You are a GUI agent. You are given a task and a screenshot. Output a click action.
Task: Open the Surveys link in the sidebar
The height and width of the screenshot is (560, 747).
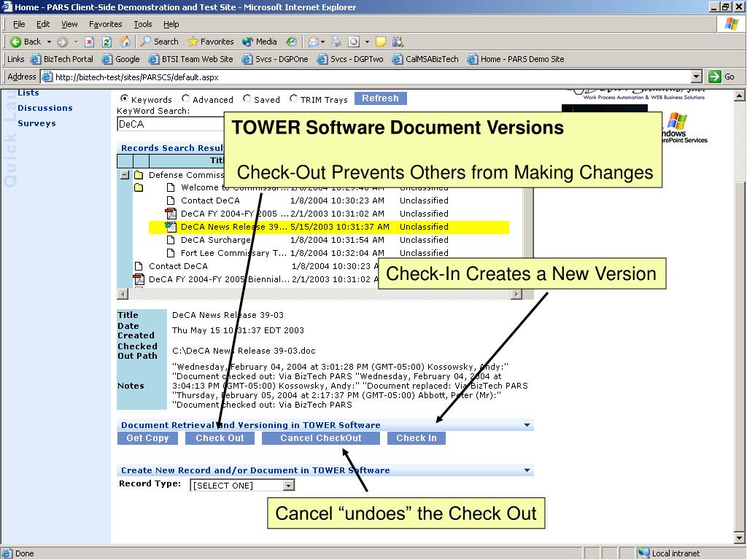point(36,123)
